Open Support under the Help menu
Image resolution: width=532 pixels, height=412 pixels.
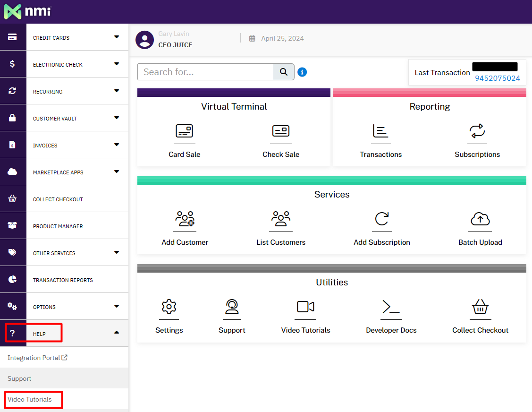(19, 378)
